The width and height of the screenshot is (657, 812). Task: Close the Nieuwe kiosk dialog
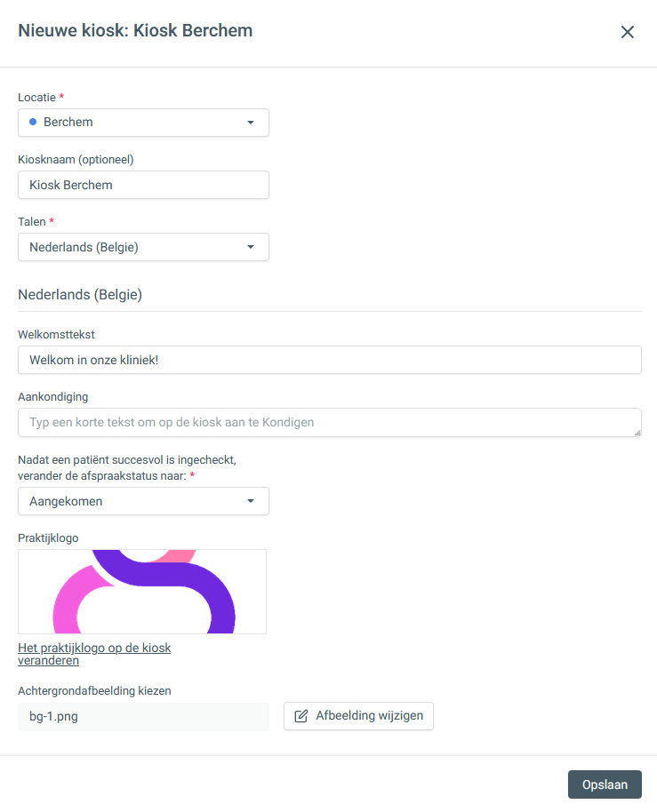pos(628,32)
